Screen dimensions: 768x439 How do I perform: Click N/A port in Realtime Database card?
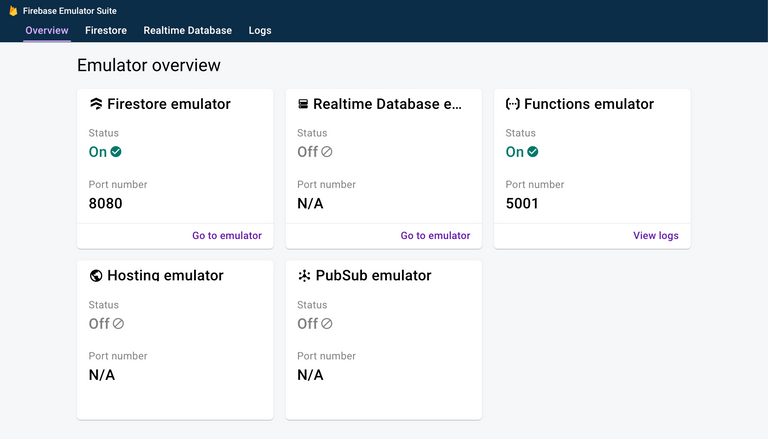(x=311, y=203)
